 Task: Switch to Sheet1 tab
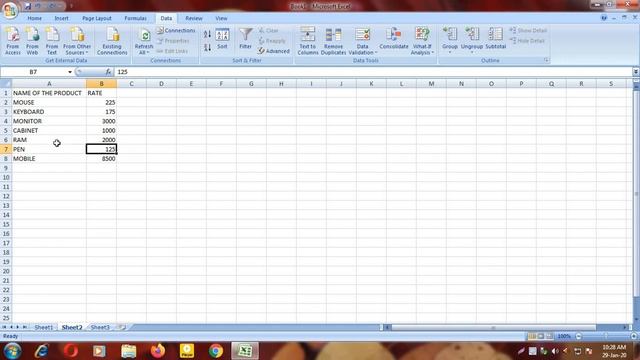(44, 327)
